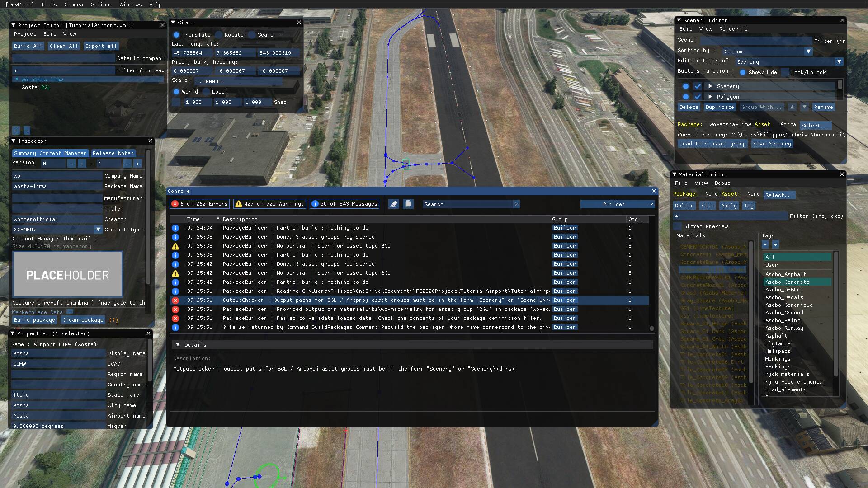Viewport: 868px width, 488px height.
Task: Expand the Scenery tree node
Action: [x=710, y=86]
